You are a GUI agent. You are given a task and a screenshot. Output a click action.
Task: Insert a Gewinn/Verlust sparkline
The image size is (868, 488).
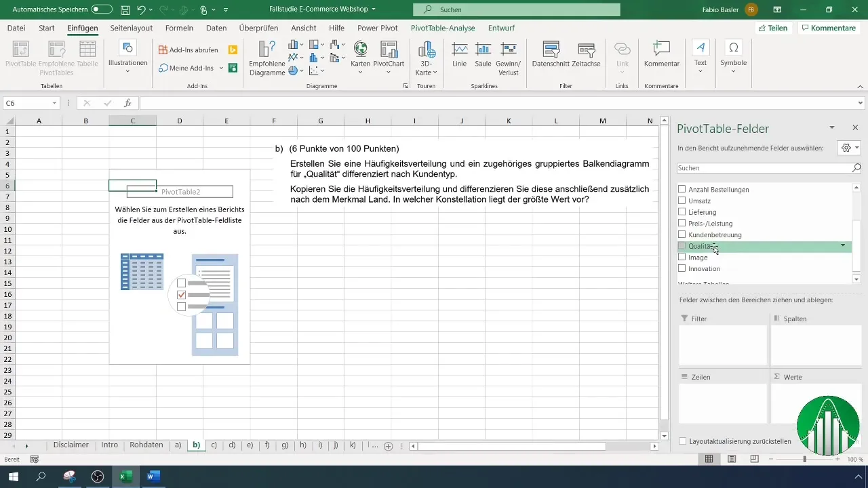tap(509, 58)
